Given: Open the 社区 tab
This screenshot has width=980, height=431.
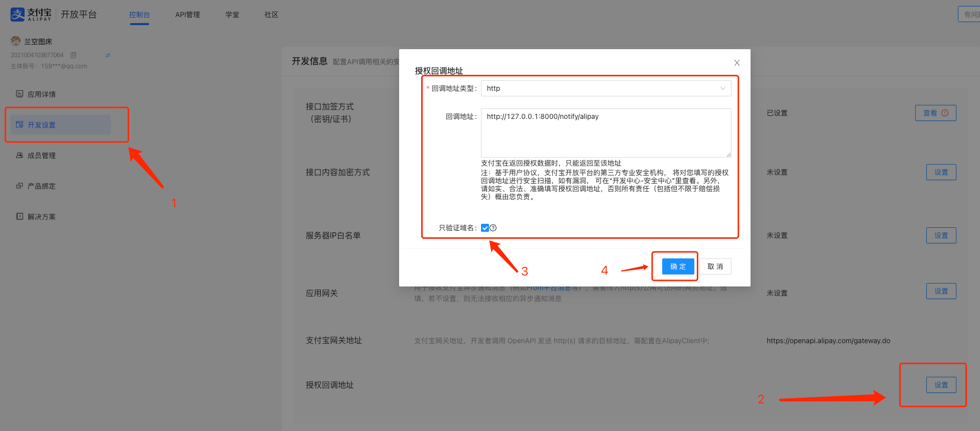Looking at the screenshot, I should pyautogui.click(x=272, y=15).
